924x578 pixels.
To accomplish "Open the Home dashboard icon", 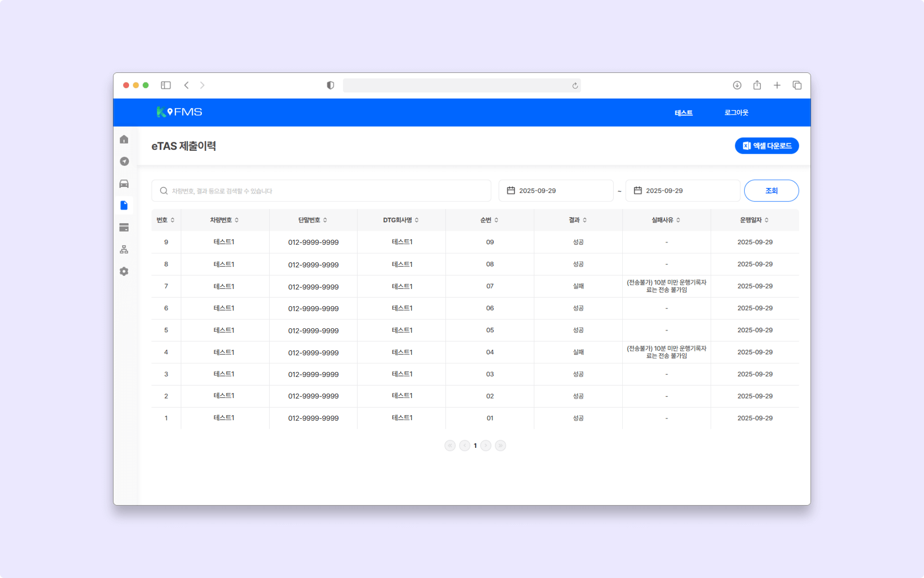I will pyautogui.click(x=124, y=139).
